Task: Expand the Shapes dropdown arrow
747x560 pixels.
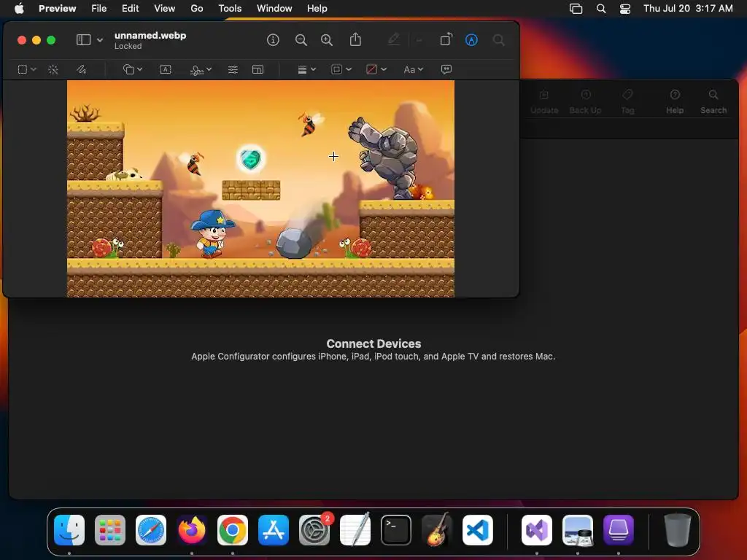Action: [x=139, y=69]
